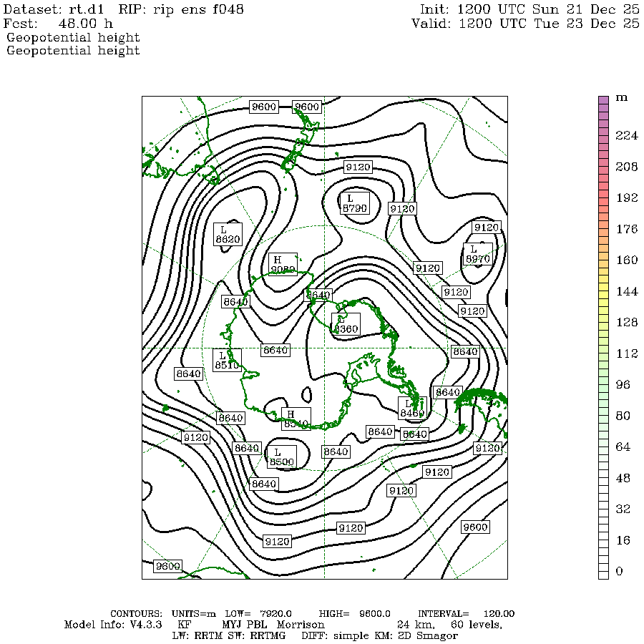Click the orange color bar segment beside 176
Viewport: 644px width, 644px height.
(603, 232)
